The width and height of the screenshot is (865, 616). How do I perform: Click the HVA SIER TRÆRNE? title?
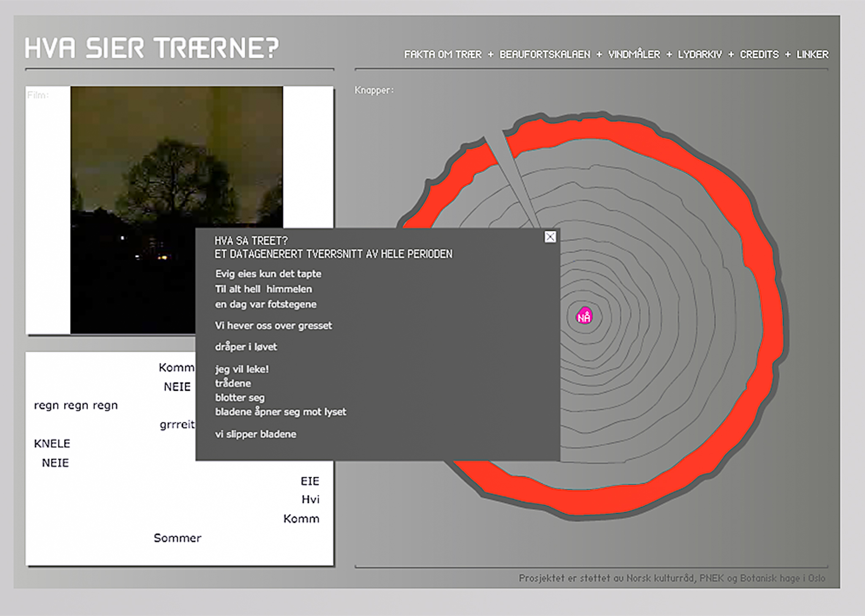(152, 48)
